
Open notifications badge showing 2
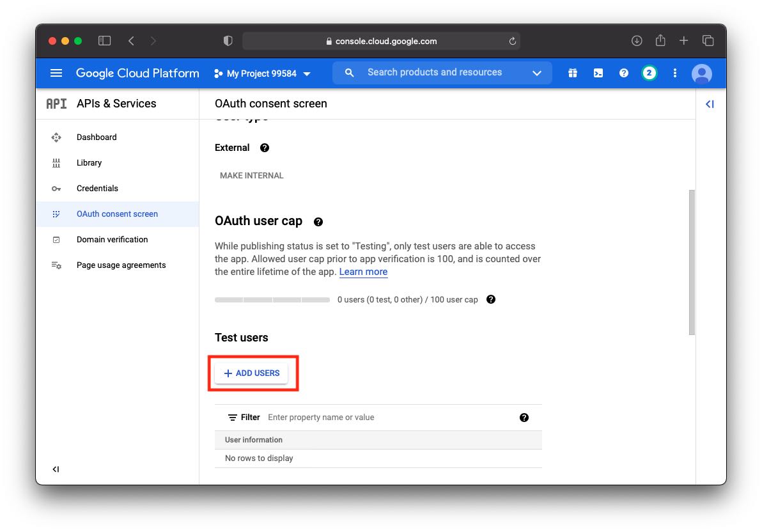[x=649, y=73]
